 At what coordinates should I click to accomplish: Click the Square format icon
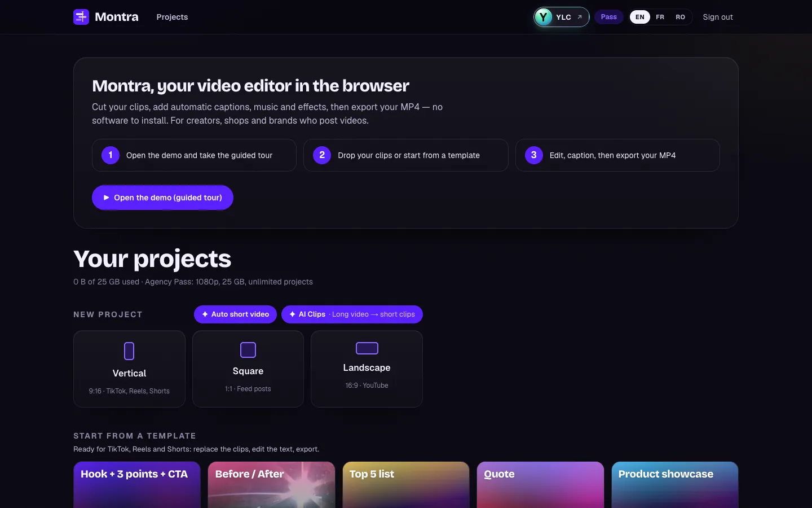[248, 350]
